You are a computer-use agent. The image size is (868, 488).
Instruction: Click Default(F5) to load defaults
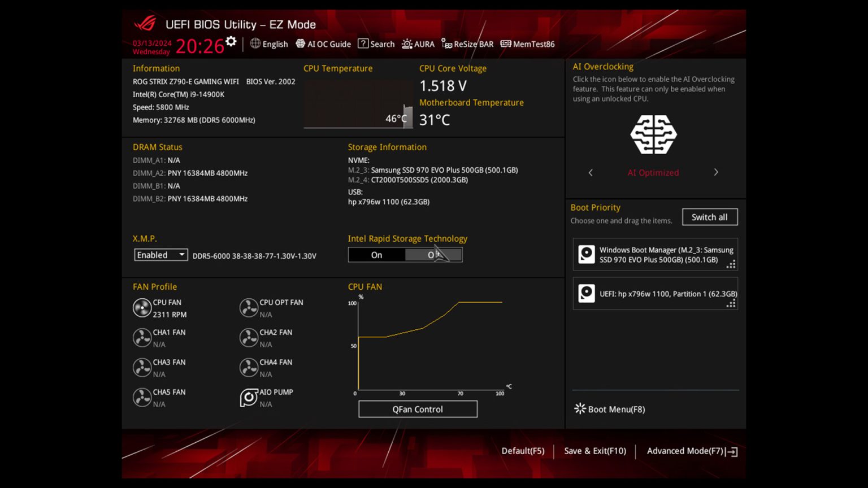click(x=523, y=451)
